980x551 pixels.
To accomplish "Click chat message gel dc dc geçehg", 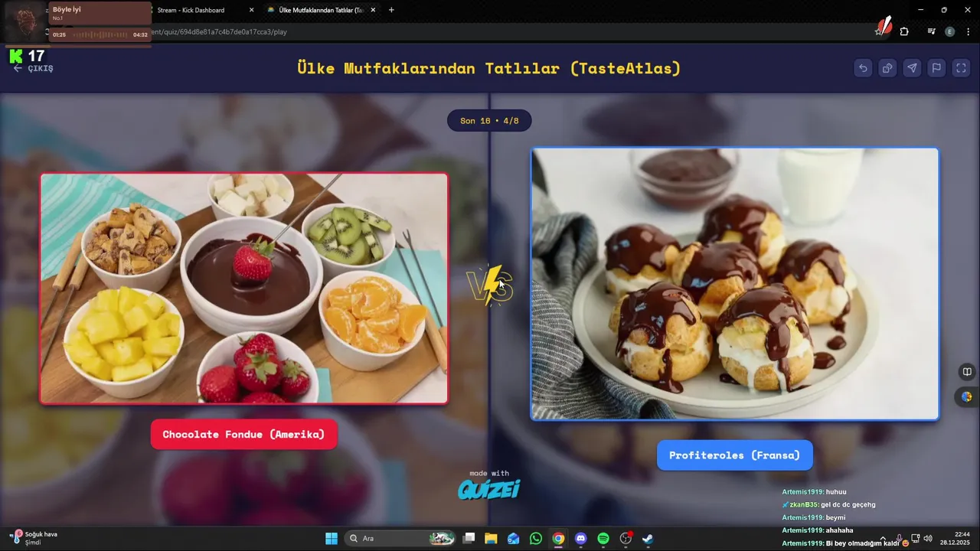I will (x=848, y=505).
